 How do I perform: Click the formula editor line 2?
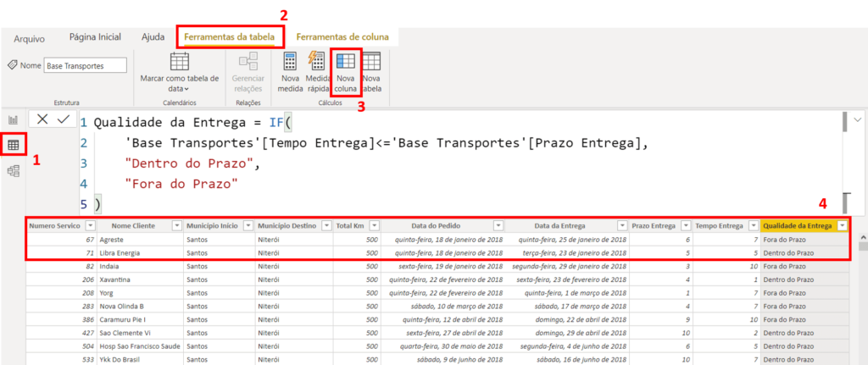387,143
